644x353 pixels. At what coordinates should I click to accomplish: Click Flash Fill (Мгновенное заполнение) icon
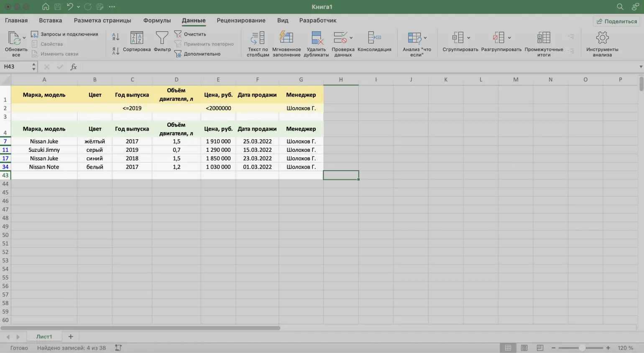(x=286, y=38)
